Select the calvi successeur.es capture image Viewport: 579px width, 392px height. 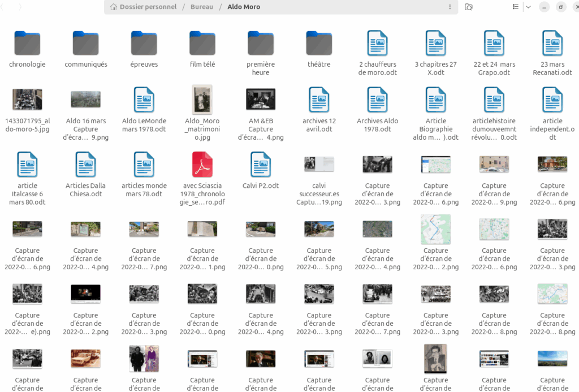pyautogui.click(x=319, y=165)
